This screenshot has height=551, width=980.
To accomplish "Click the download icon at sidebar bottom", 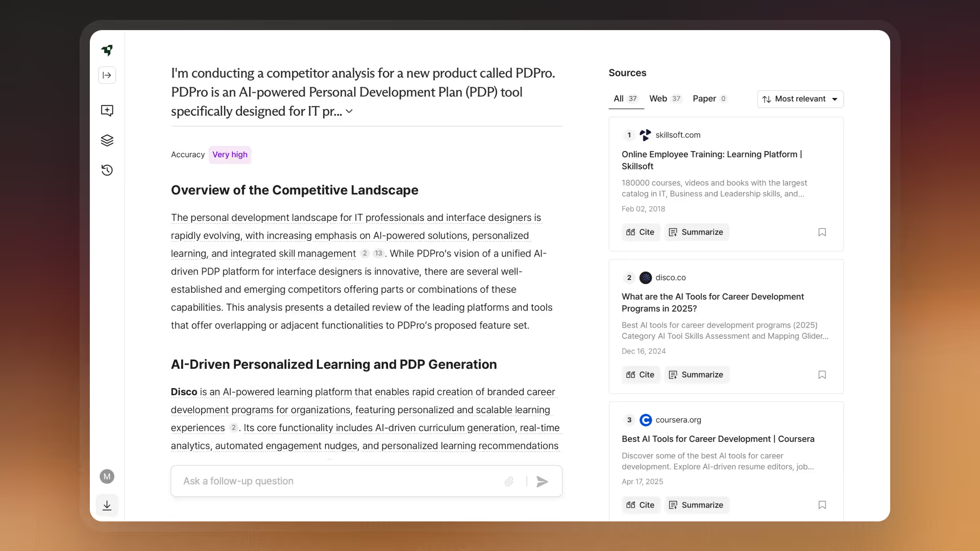I will (x=107, y=506).
